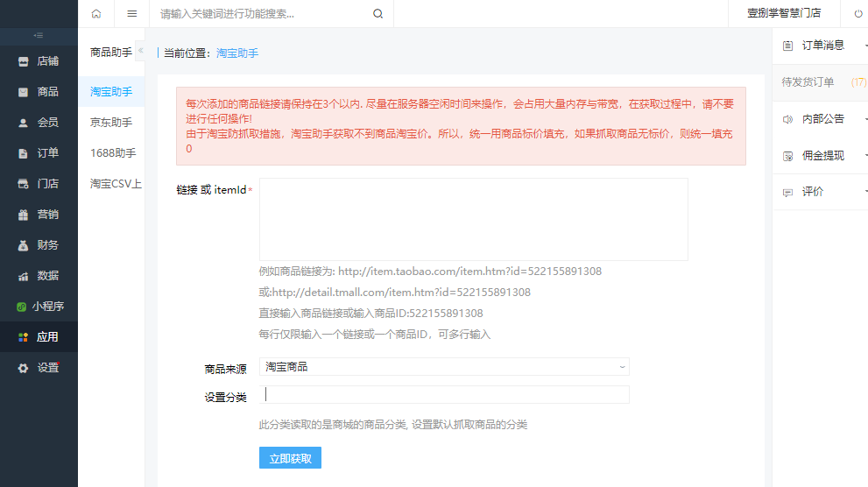Open 订单 order icon in sidebar
The width and height of the screenshot is (868, 487).
24,153
